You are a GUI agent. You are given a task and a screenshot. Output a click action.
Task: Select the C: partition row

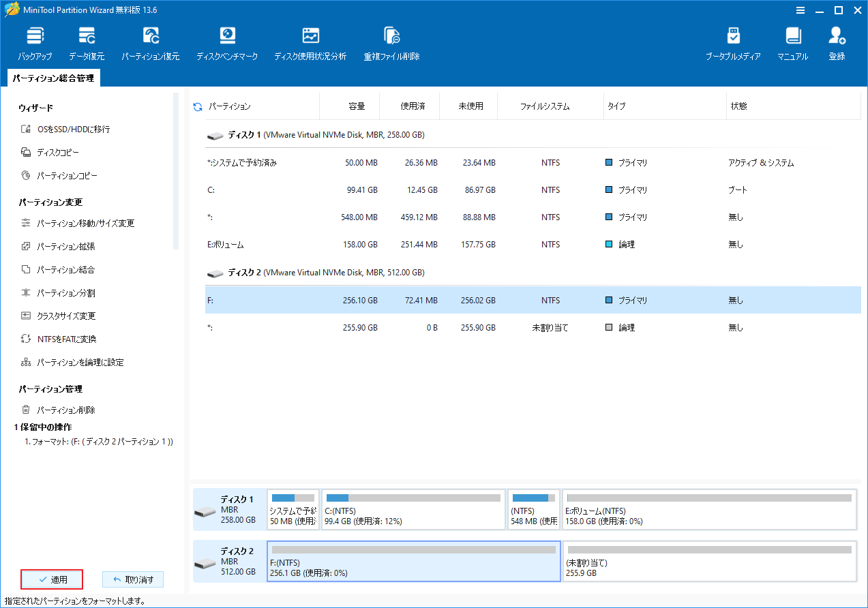click(533, 190)
